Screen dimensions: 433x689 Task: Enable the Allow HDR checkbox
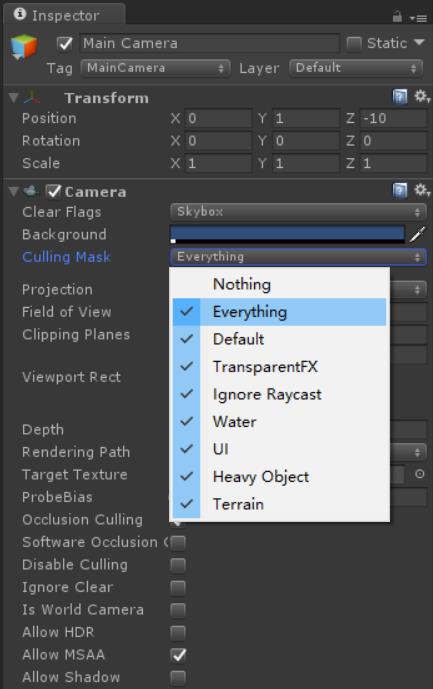178,632
